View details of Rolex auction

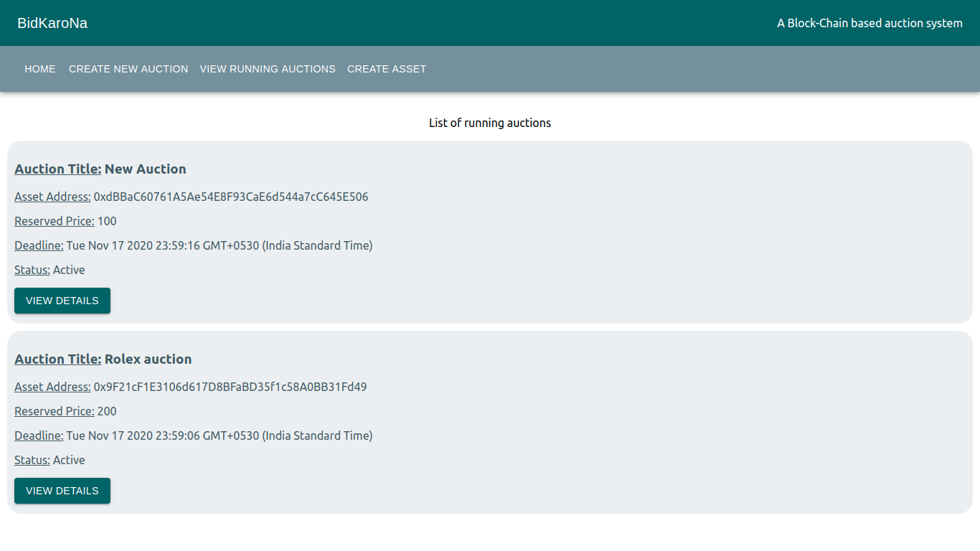[62, 491]
